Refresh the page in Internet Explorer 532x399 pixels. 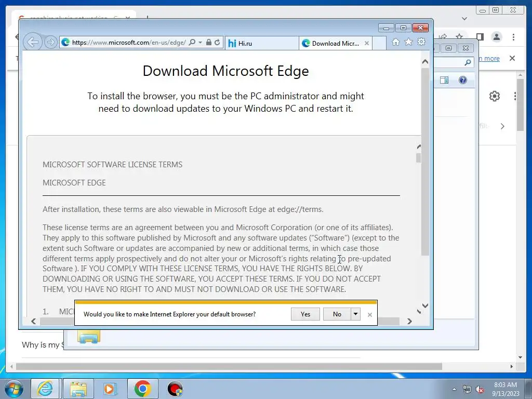[x=217, y=43]
